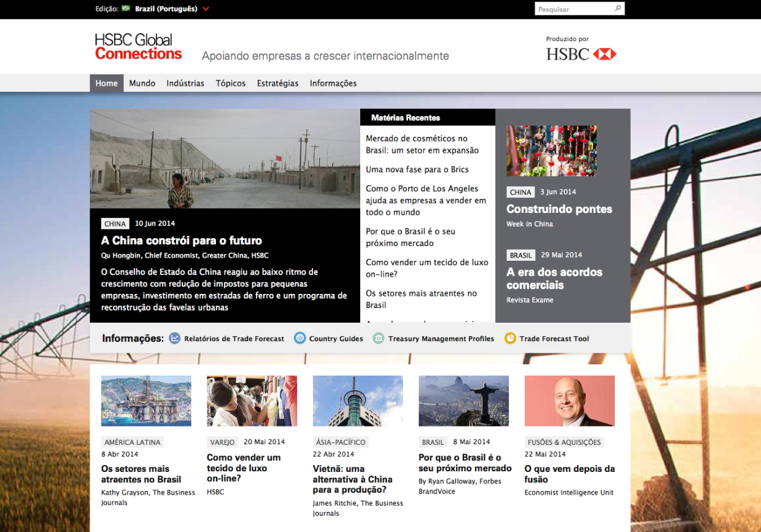
Task: Click the CHINA tag dated 10 Jun 2014
Action: (115, 224)
